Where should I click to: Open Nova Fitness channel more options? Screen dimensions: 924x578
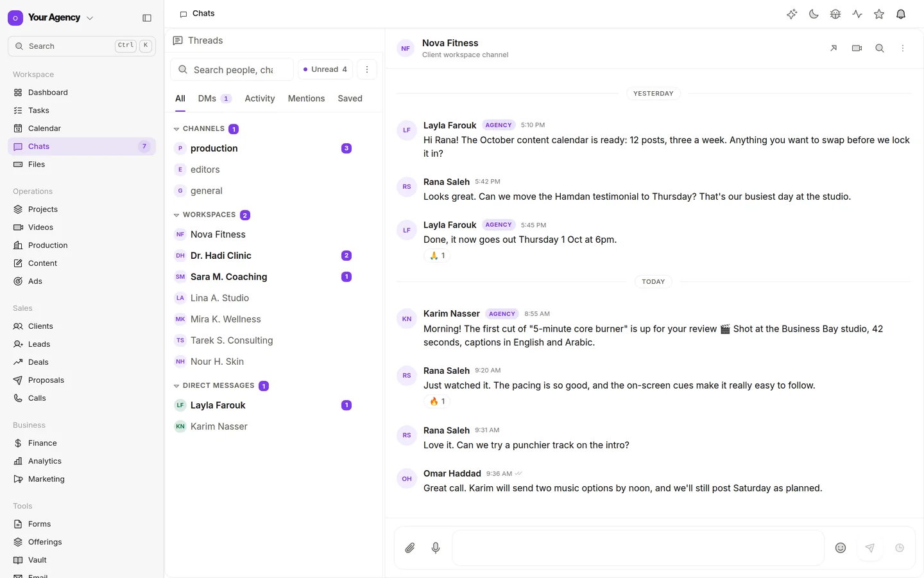tap(903, 48)
